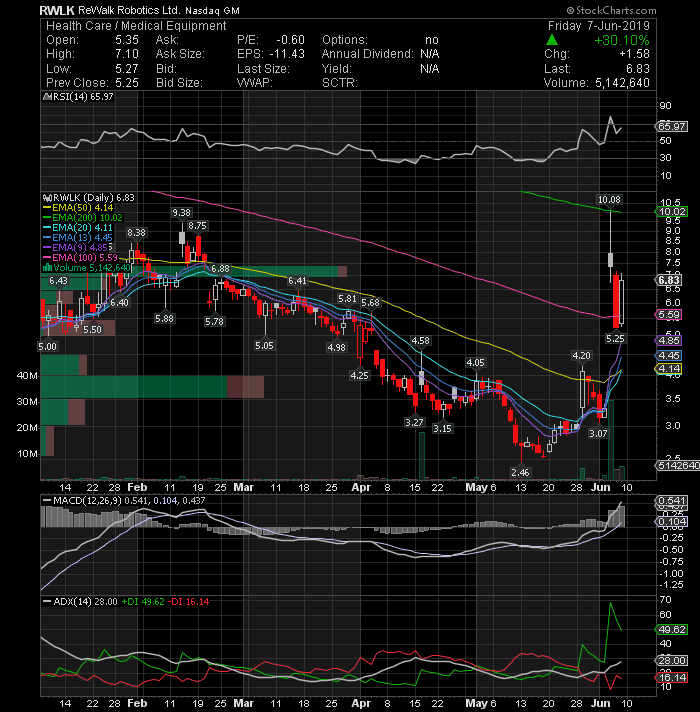Click the 6.41 price label
The image size is (700, 712).
coord(297,281)
